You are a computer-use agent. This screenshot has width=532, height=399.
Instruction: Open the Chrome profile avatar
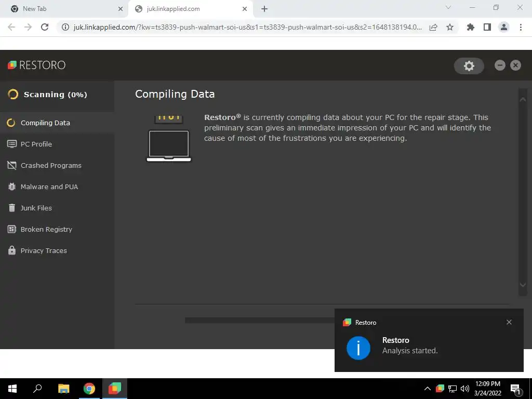pos(504,27)
